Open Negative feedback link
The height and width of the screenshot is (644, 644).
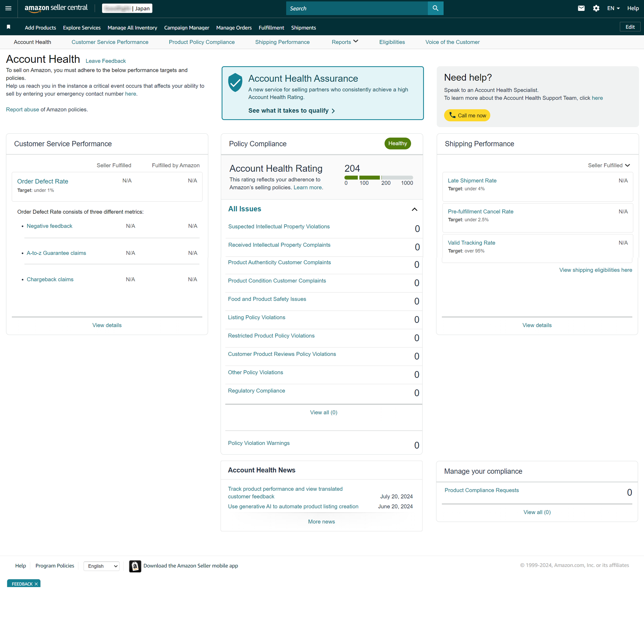point(49,226)
